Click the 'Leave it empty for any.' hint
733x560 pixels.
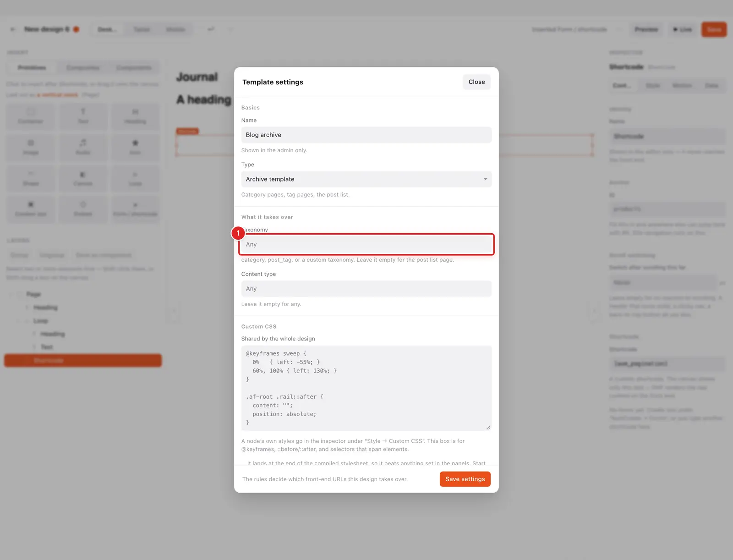pos(271,304)
